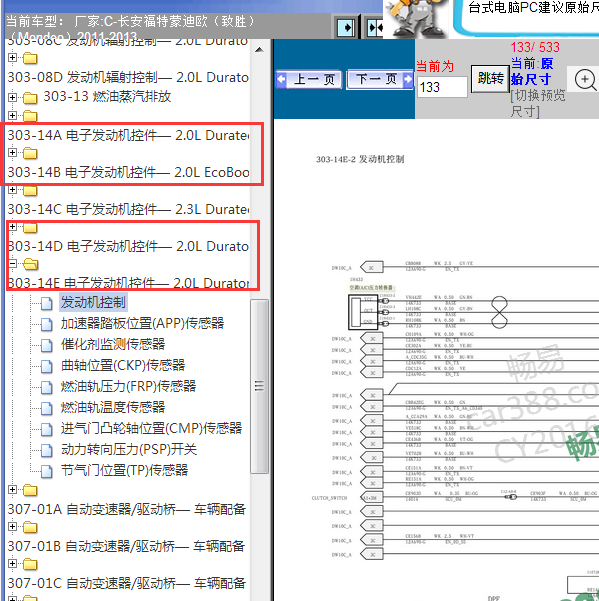Click the 切换预览尺寸 switch preview size link
599x601 pixels.
pyautogui.click(x=538, y=103)
